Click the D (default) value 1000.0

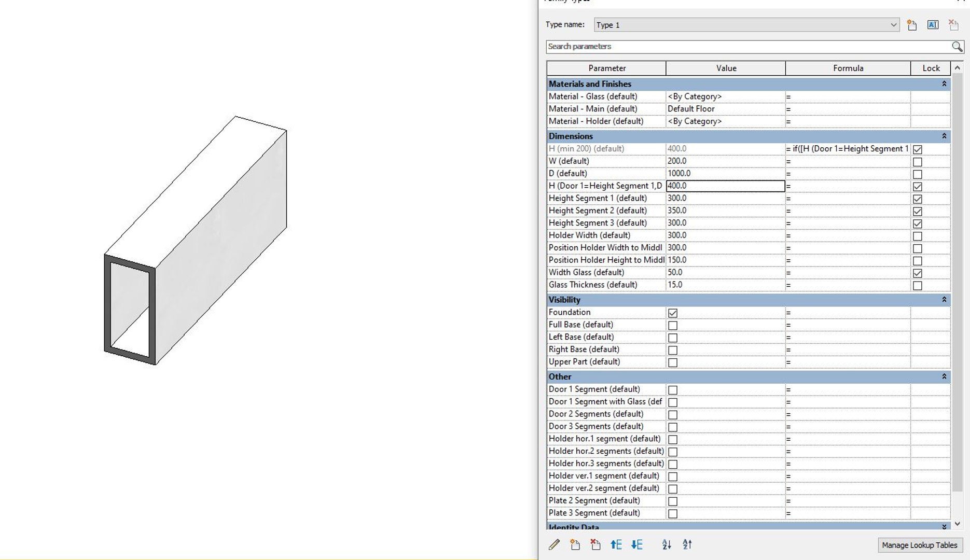click(726, 174)
